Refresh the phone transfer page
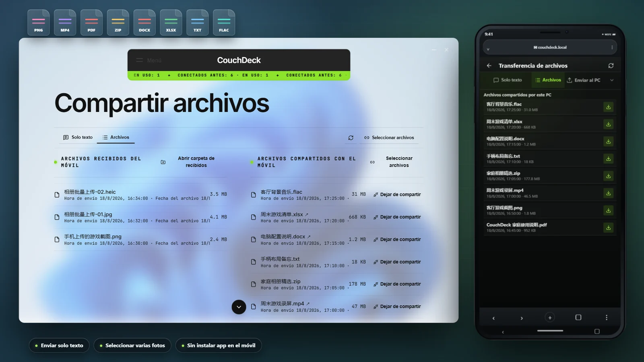This screenshot has width=644, height=362. pyautogui.click(x=611, y=66)
